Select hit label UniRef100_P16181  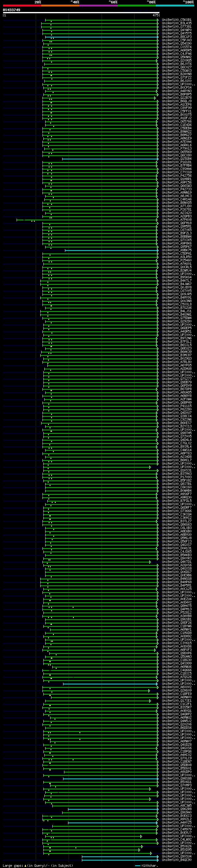click(176, 162)
